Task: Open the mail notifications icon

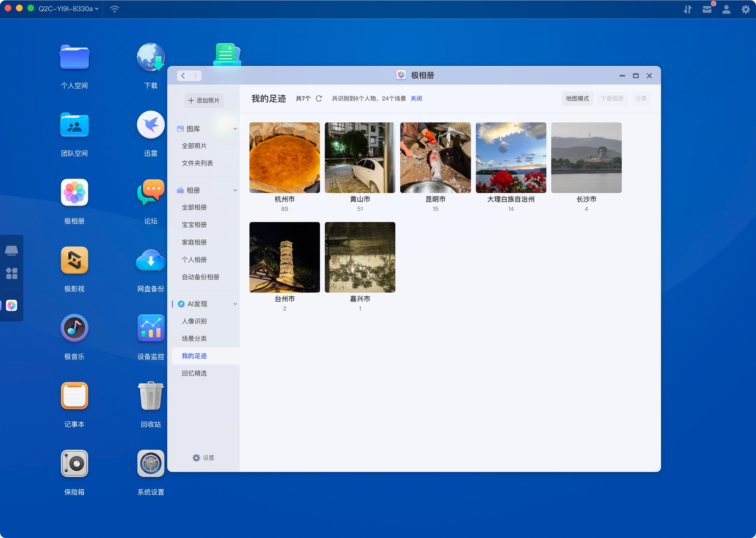Action: [707, 9]
